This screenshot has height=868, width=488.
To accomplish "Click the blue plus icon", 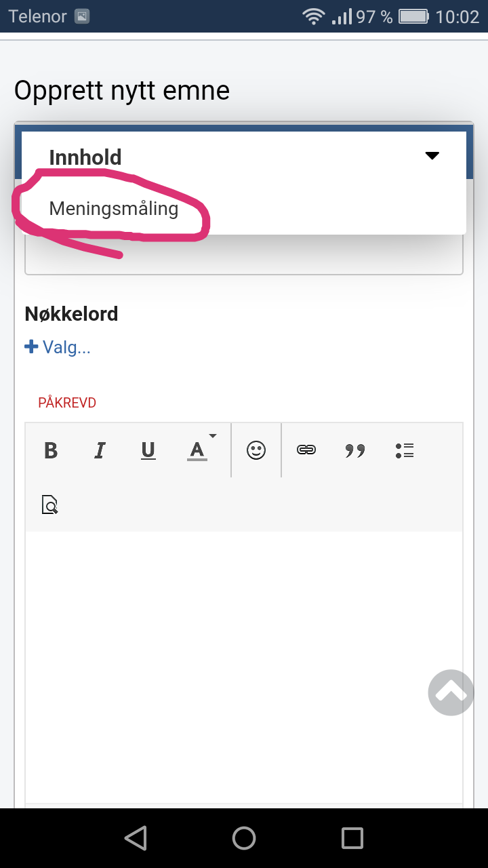I will 31,347.
